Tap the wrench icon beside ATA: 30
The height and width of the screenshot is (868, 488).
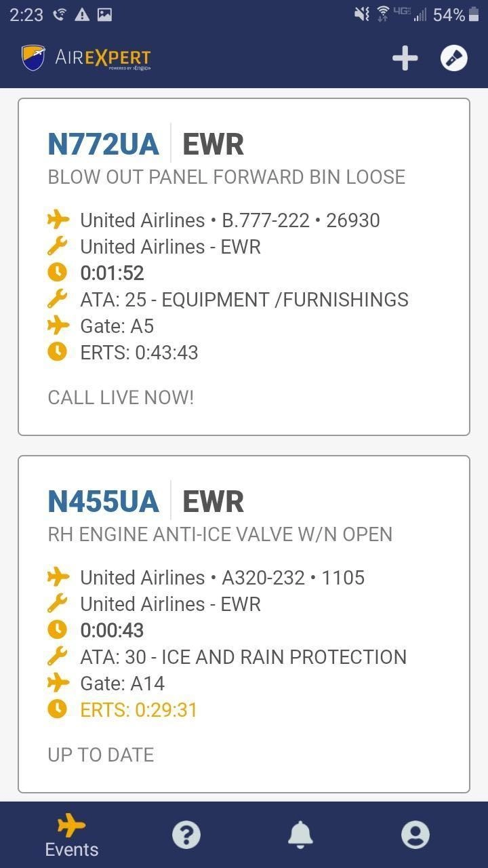pos(58,656)
